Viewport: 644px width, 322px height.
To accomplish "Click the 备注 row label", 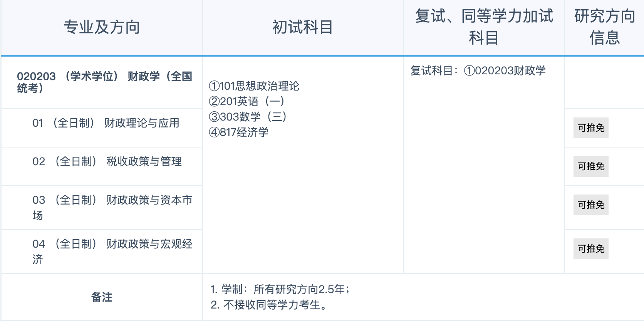I will [102, 297].
